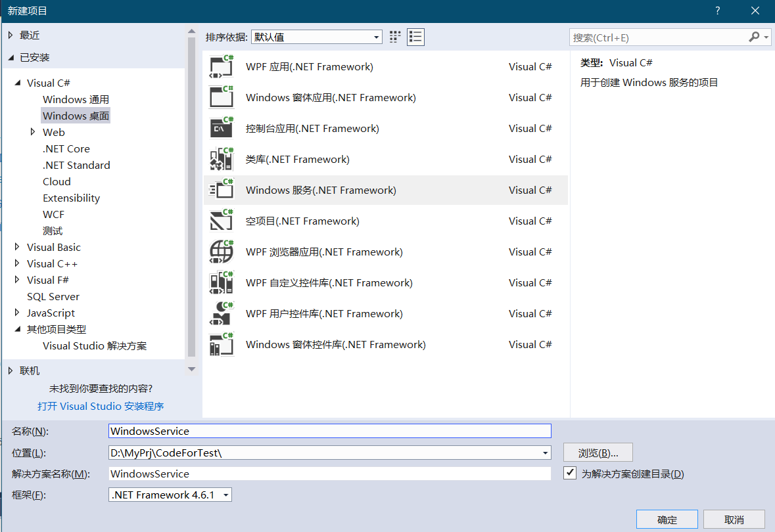This screenshot has width=775, height=532.
Task: Select Windows 窗体控件库(.NET Framework) text
Action: pyautogui.click(x=336, y=344)
